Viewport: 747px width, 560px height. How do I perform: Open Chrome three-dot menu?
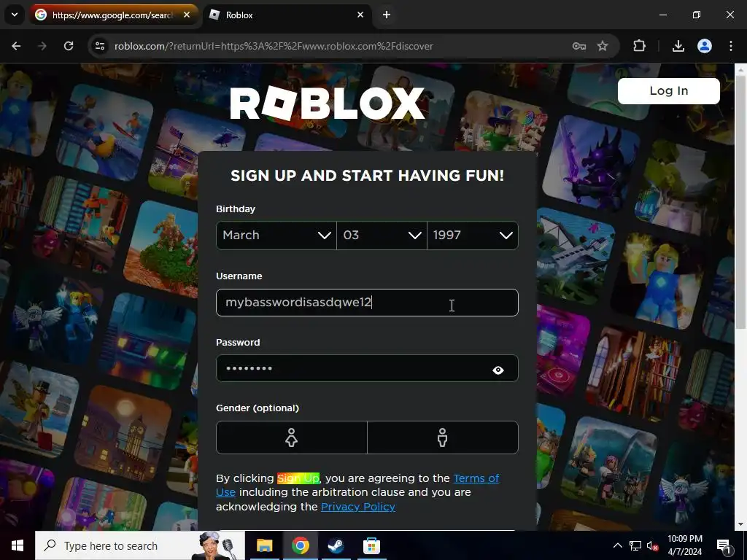point(731,46)
